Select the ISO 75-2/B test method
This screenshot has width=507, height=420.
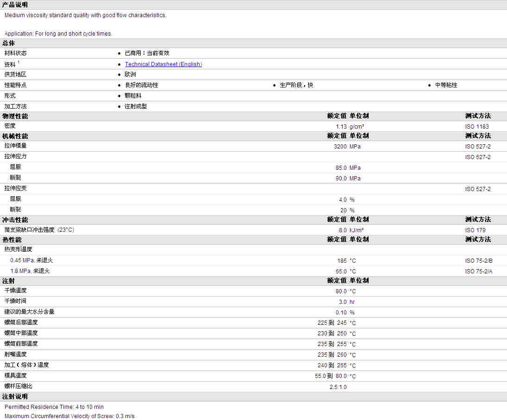(479, 261)
